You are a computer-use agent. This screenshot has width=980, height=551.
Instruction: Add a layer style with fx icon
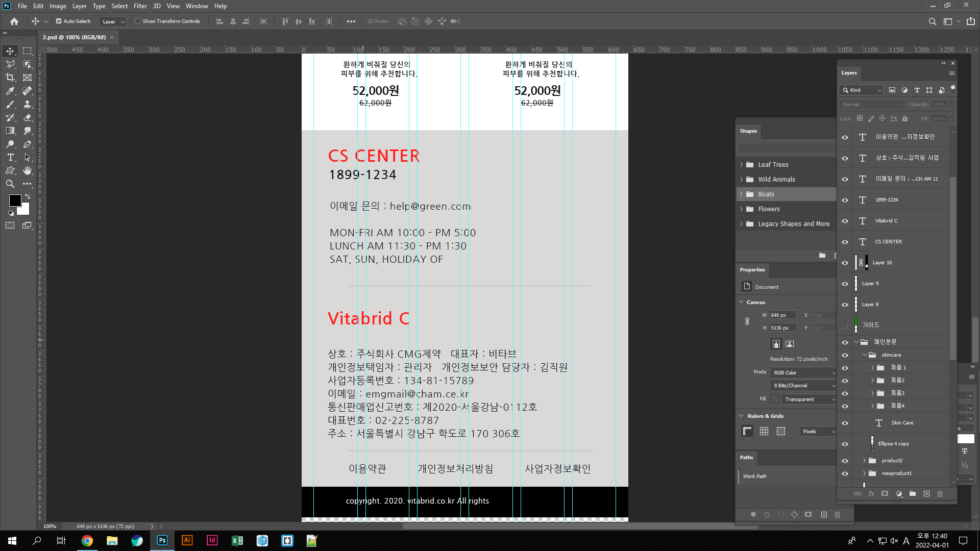pos(871,494)
